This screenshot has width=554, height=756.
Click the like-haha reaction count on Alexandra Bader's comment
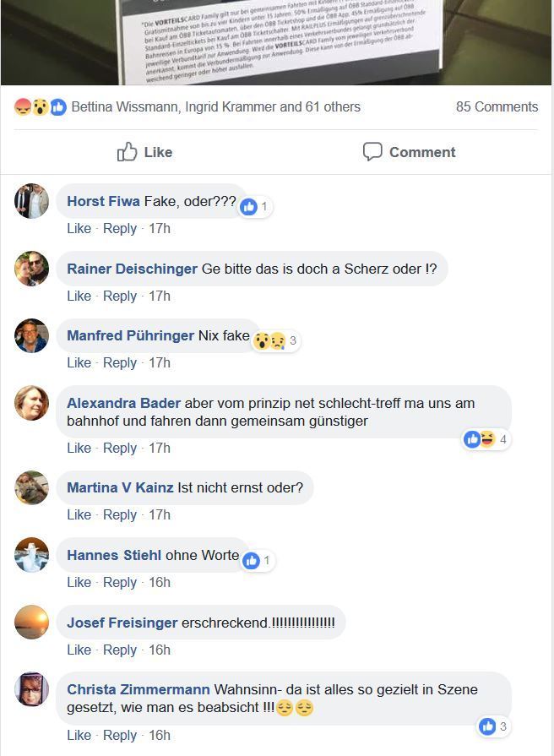click(486, 439)
